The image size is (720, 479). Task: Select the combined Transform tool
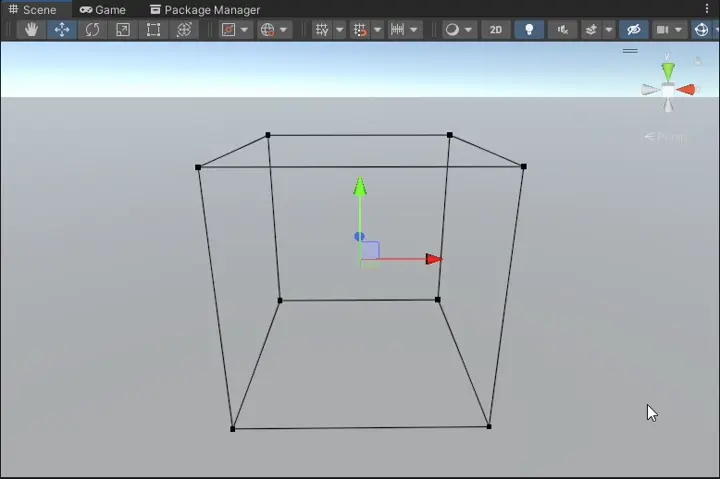point(184,30)
